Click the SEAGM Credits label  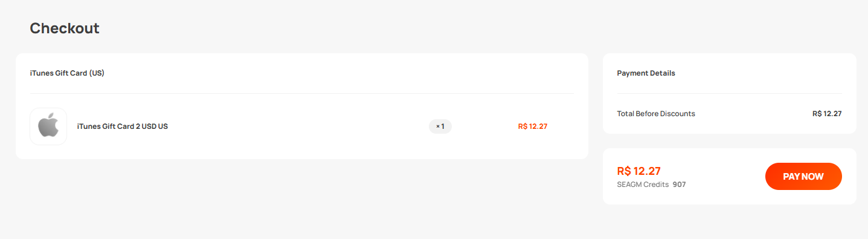pyautogui.click(x=643, y=185)
